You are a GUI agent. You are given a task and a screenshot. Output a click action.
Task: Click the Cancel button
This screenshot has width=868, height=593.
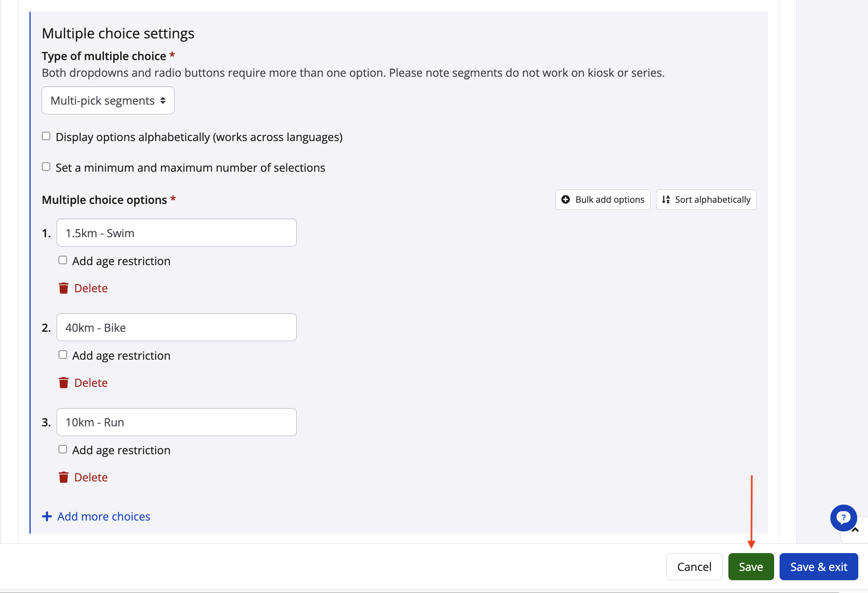click(694, 567)
